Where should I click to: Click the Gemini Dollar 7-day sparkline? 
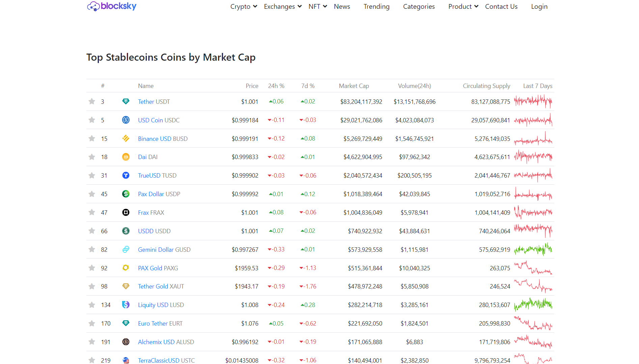pos(533,249)
